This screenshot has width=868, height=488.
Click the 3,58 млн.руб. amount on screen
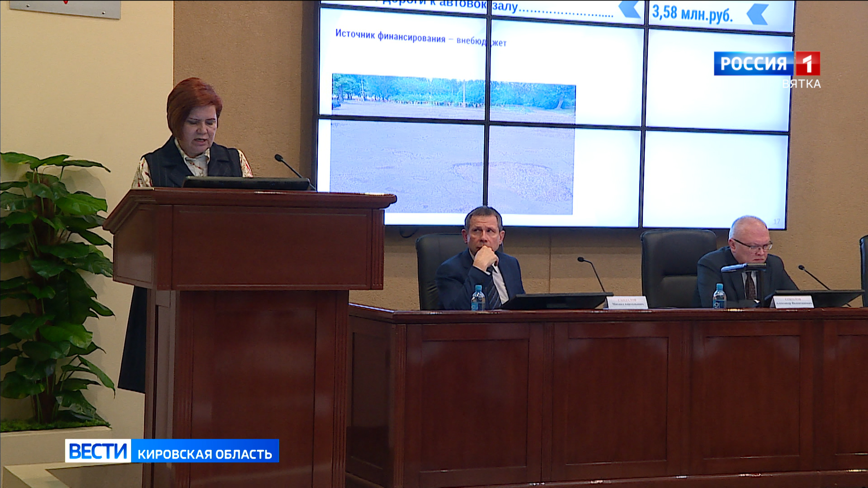tap(692, 14)
